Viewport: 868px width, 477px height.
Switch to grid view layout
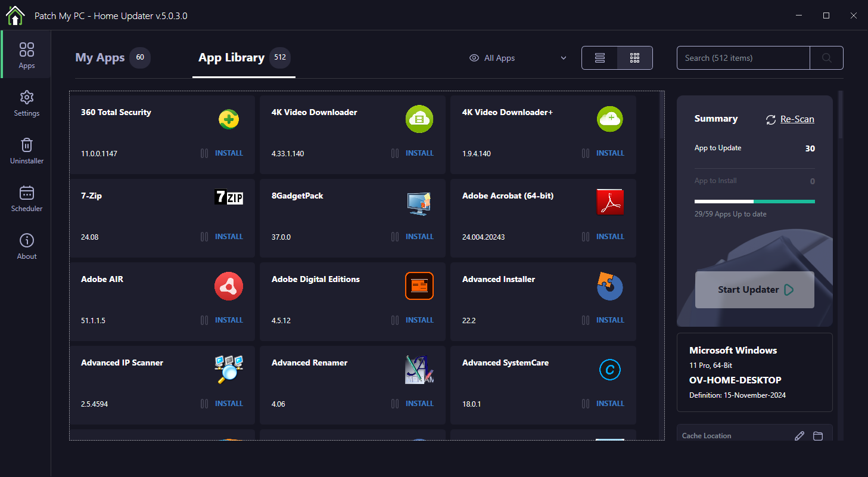point(634,58)
